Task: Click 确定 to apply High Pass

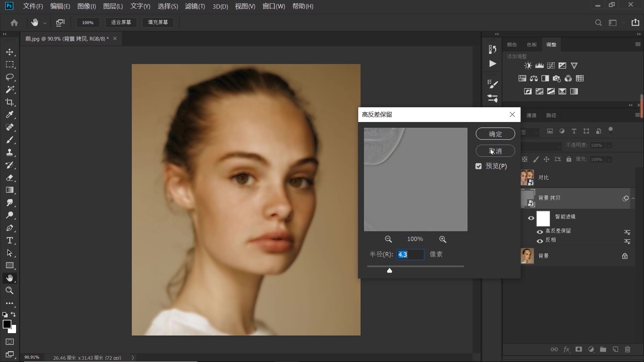Action: [x=495, y=134]
